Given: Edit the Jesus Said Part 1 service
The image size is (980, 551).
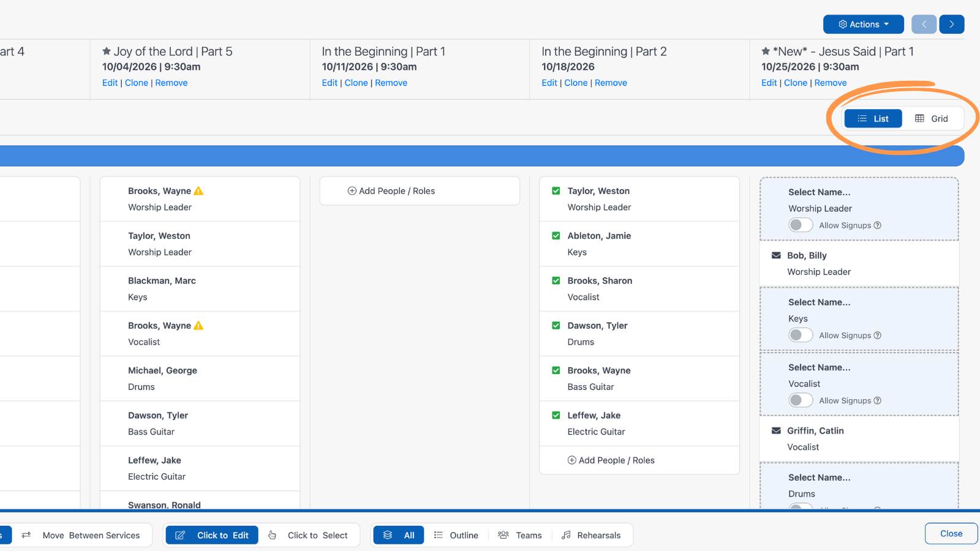Looking at the screenshot, I should click(x=769, y=83).
